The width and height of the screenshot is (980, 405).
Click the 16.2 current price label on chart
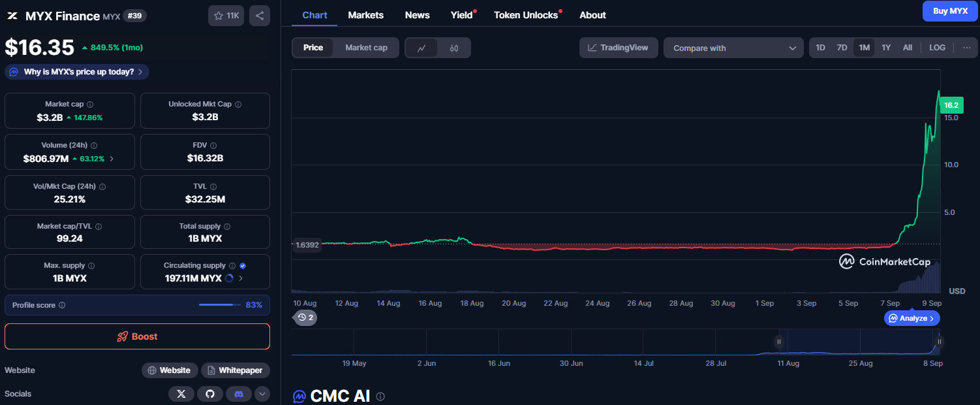coord(951,105)
